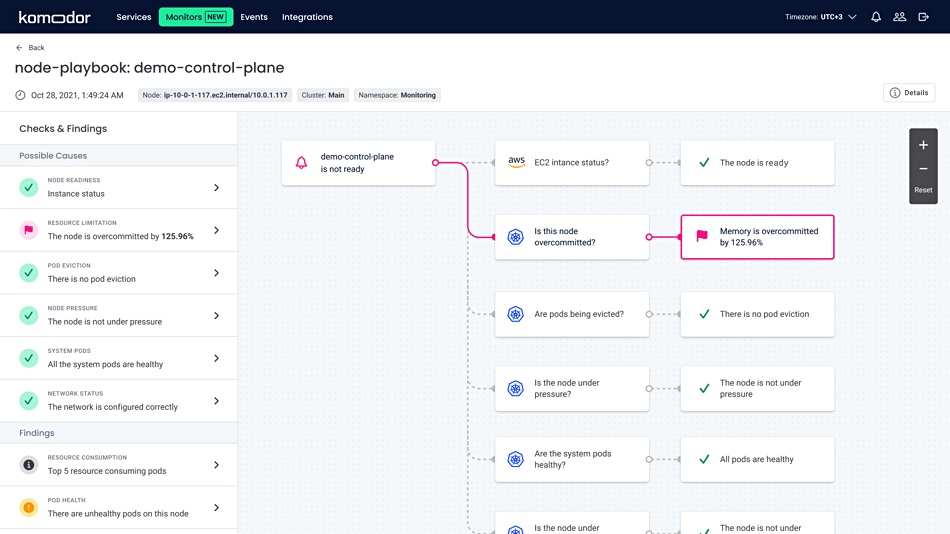The height and width of the screenshot is (534, 950).
Task: Open the Timezone UTC+3 dropdown
Action: [x=821, y=17]
